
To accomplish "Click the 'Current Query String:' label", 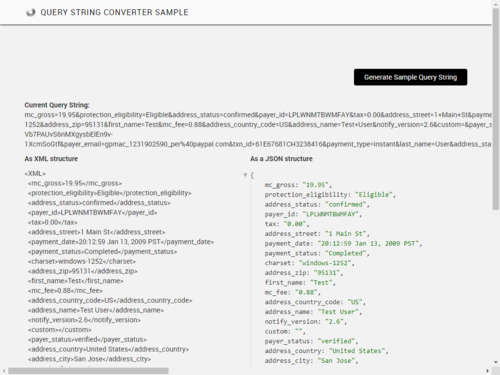I will pos(57,105).
